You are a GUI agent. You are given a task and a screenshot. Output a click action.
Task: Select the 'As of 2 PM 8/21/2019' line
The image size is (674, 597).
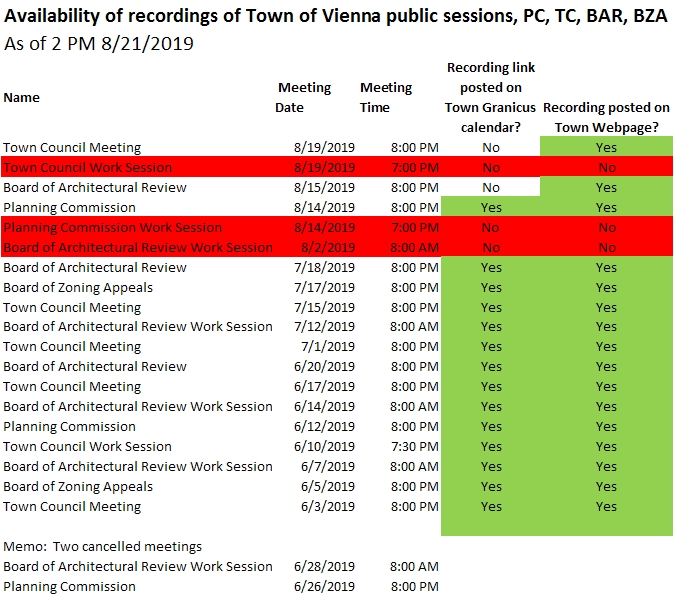(99, 44)
